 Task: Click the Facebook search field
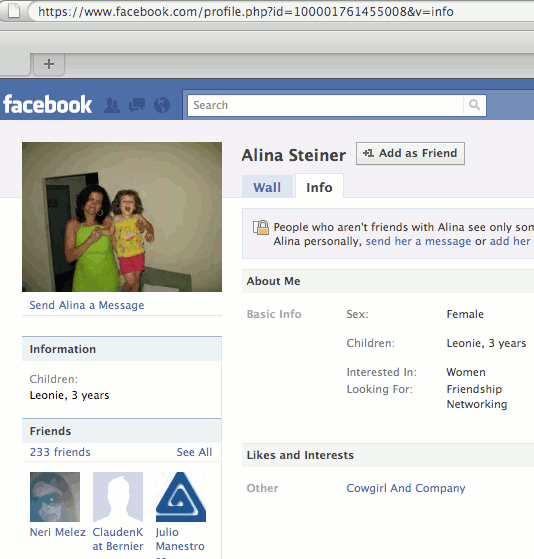(x=325, y=105)
